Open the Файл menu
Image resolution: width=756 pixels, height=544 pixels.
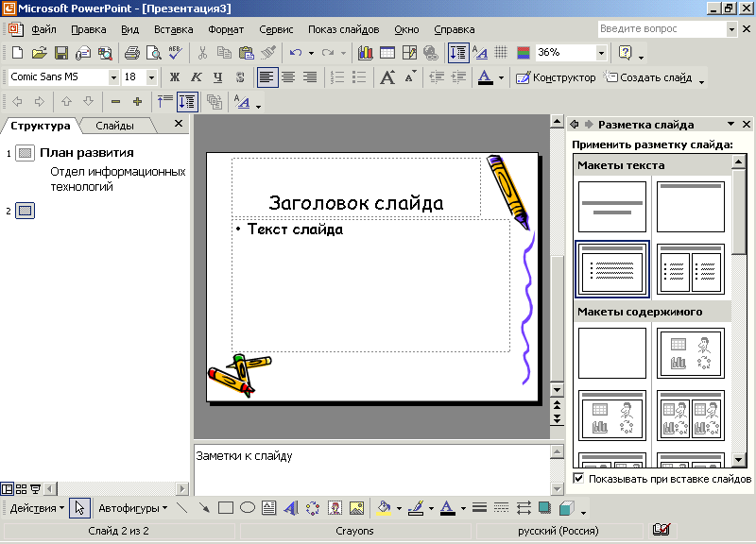tap(43, 29)
